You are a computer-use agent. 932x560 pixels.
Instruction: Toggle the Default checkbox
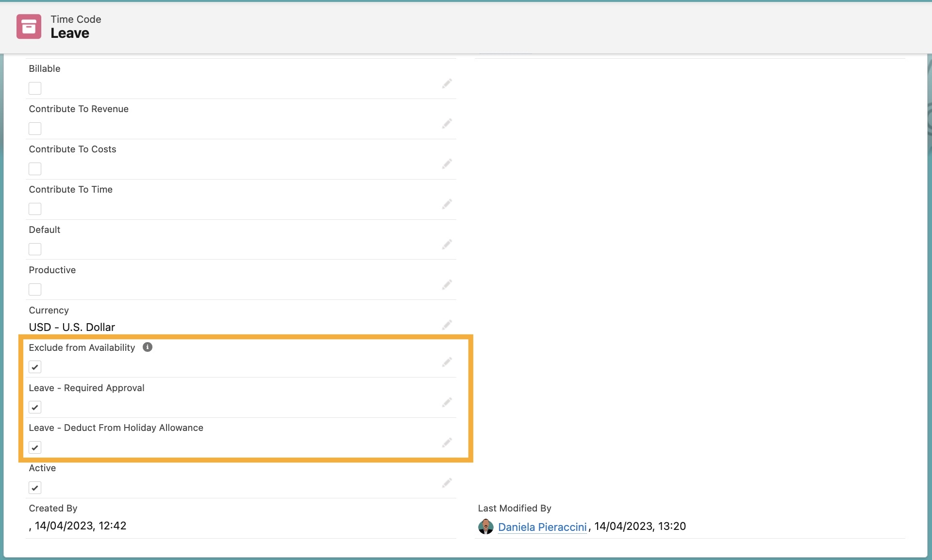pyautogui.click(x=35, y=249)
